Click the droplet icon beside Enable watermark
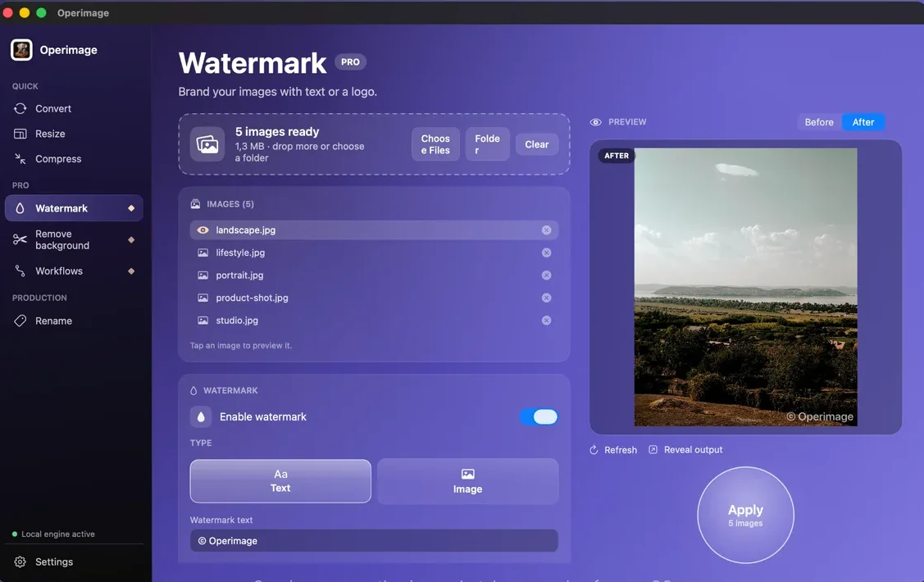This screenshot has height=582, width=924. (201, 417)
